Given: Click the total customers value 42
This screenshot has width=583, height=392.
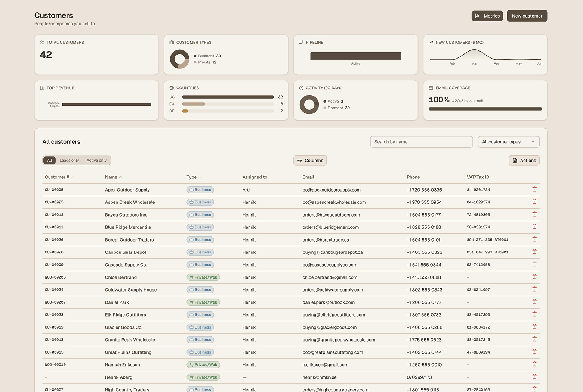Looking at the screenshot, I should click(46, 55).
